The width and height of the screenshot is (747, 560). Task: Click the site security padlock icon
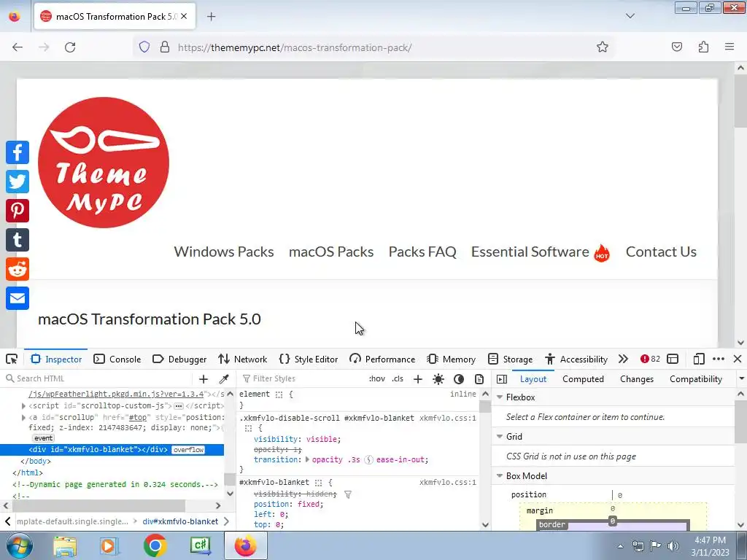click(x=165, y=47)
